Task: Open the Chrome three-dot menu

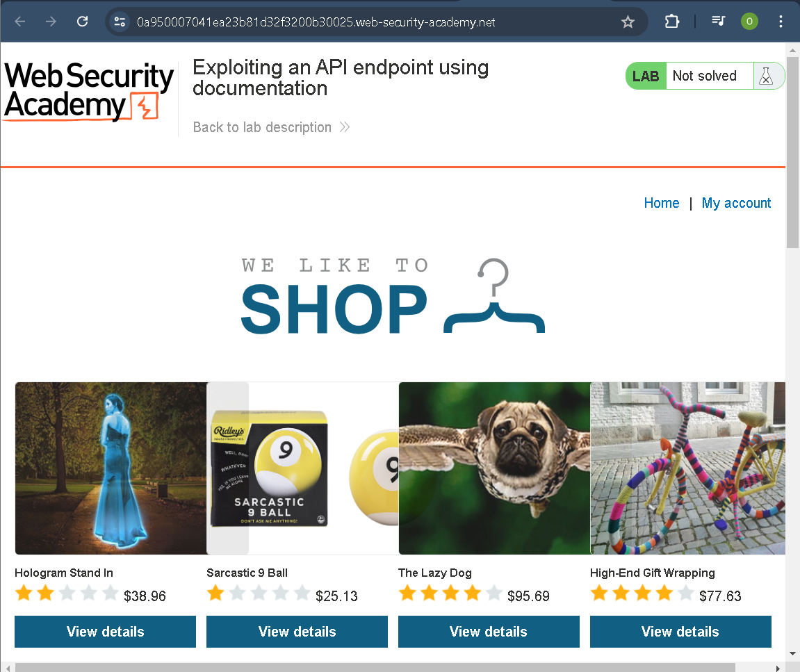Action: (781, 22)
